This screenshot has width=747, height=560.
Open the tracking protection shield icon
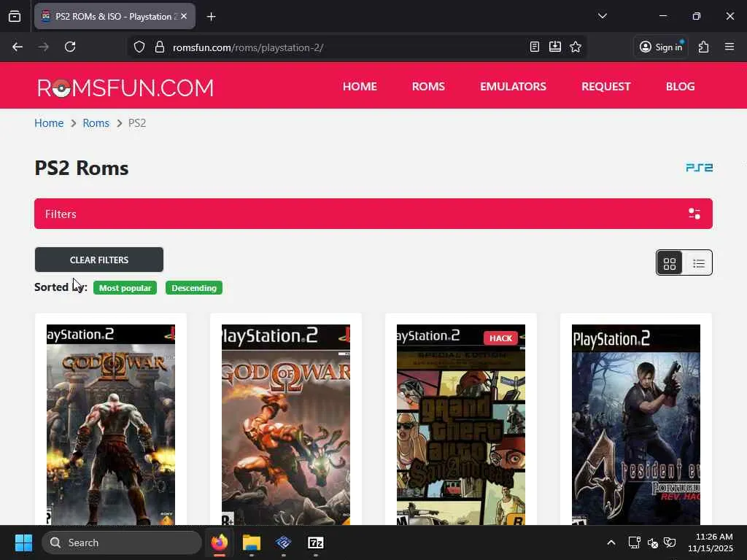139,47
